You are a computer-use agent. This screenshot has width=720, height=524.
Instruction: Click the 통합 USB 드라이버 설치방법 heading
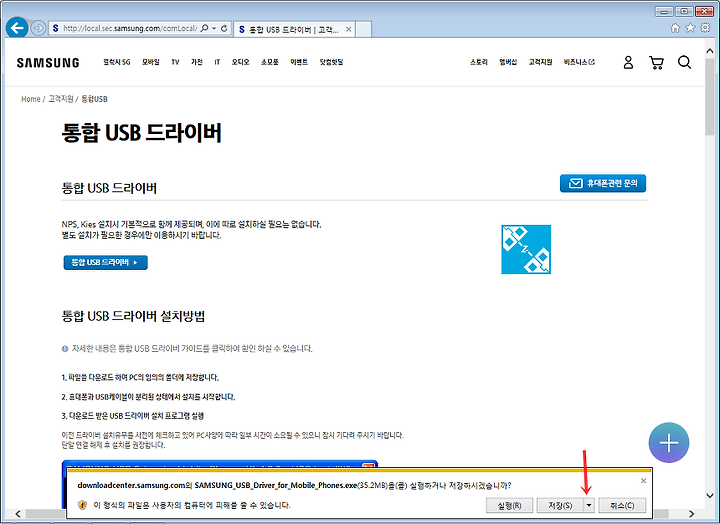[x=133, y=316]
